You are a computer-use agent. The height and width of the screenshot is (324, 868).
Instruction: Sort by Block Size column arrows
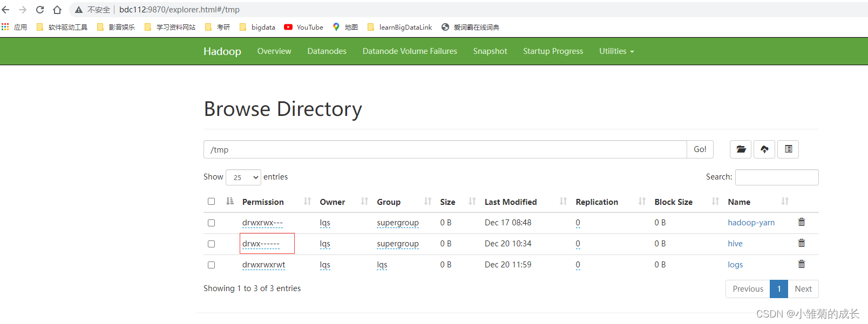715,202
